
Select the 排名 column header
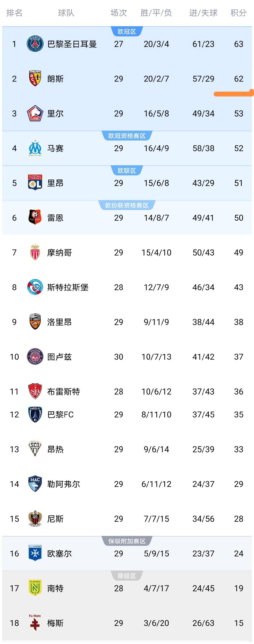click(14, 13)
